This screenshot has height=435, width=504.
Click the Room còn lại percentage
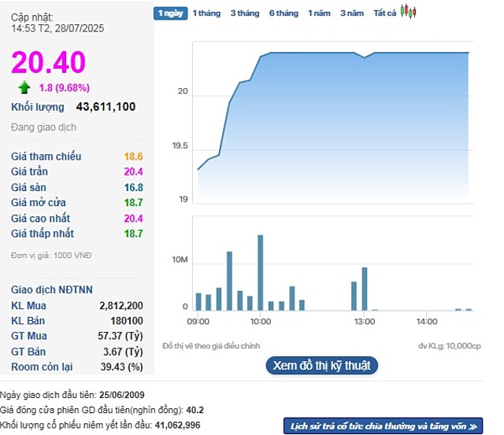click(124, 367)
